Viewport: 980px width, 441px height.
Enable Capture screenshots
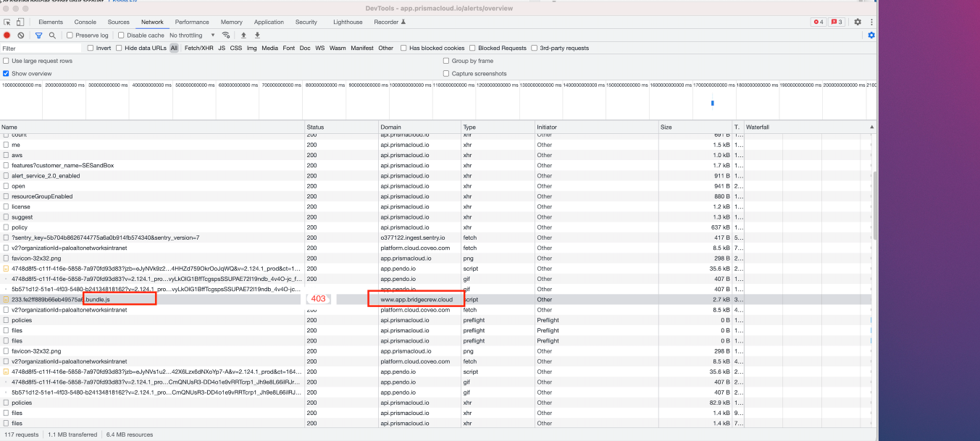tap(447, 73)
